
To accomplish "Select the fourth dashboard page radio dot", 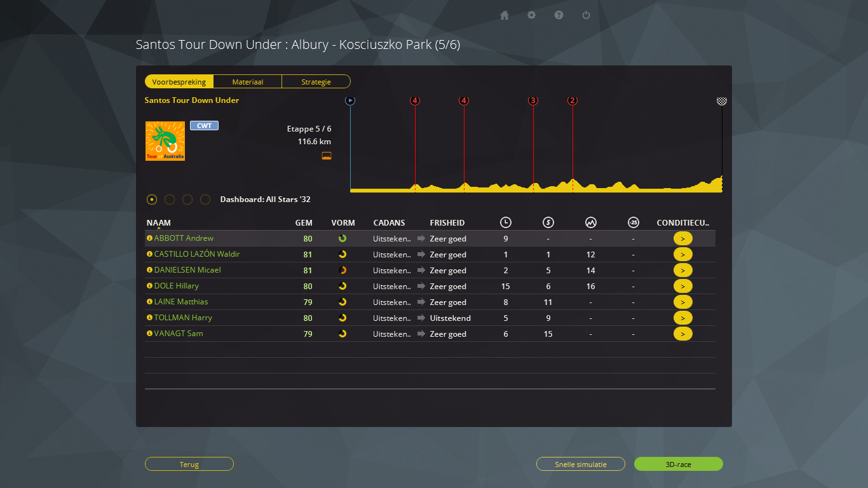I will pyautogui.click(x=205, y=200).
